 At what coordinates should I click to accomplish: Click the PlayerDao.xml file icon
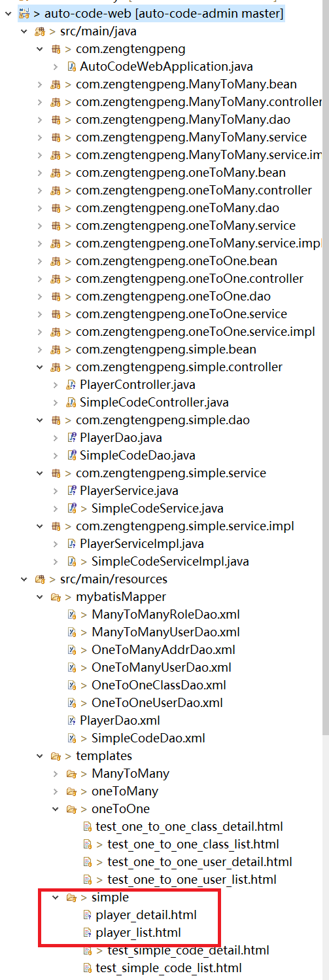72,721
